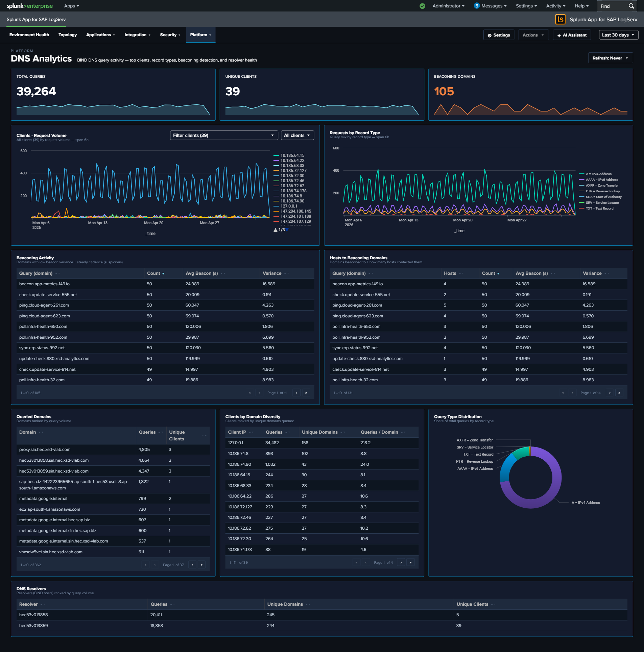The height and width of the screenshot is (652, 644).
Task: Click the A = IPv4 Address donut label
Action: [x=586, y=503]
